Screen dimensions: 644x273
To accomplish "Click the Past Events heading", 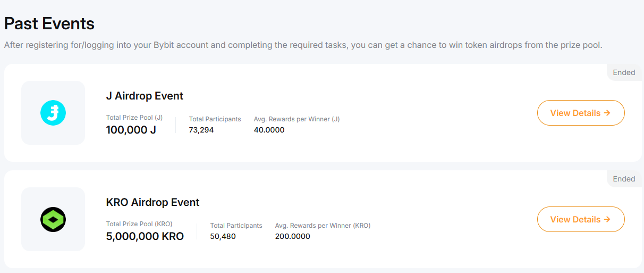I will click(x=49, y=23).
